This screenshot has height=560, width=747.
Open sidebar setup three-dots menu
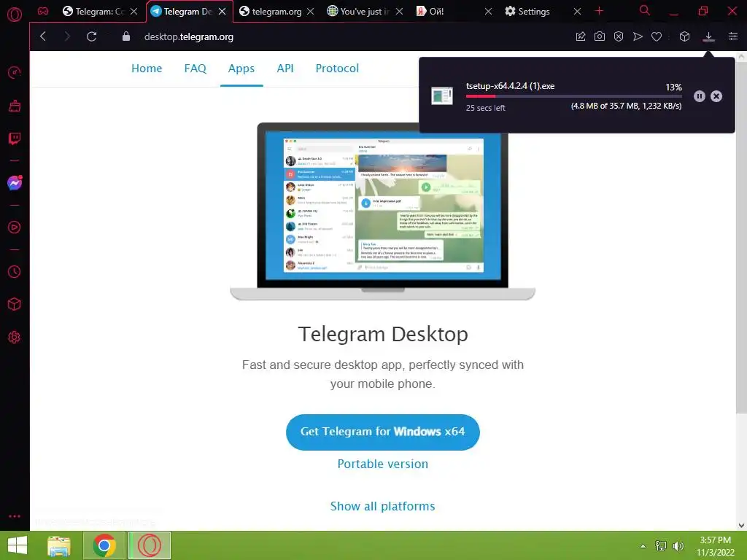click(x=15, y=516)
